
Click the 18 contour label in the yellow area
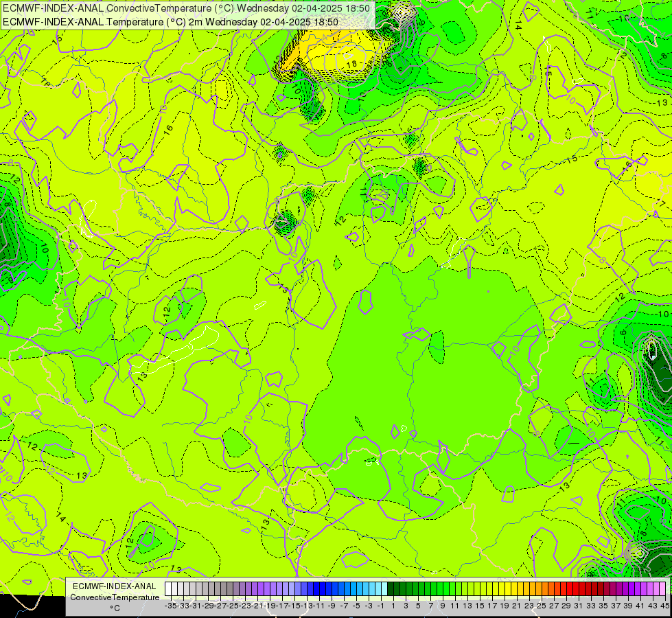click(x=351, y=63)
